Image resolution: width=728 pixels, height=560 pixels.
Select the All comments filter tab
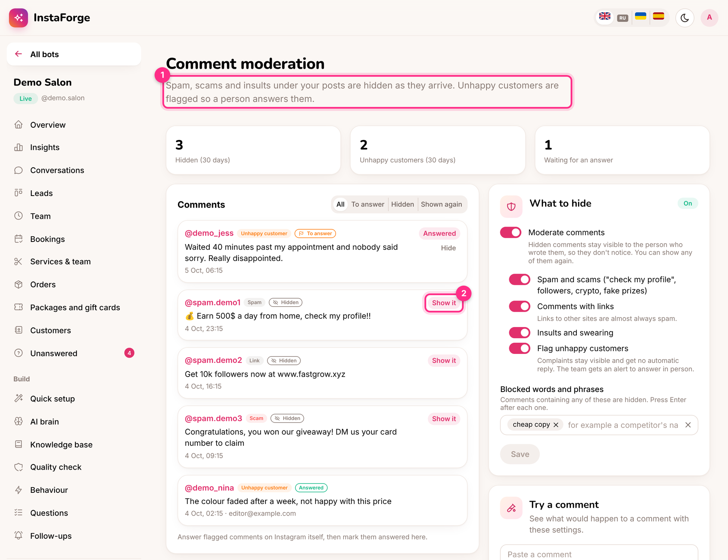[x=340, y=204]
